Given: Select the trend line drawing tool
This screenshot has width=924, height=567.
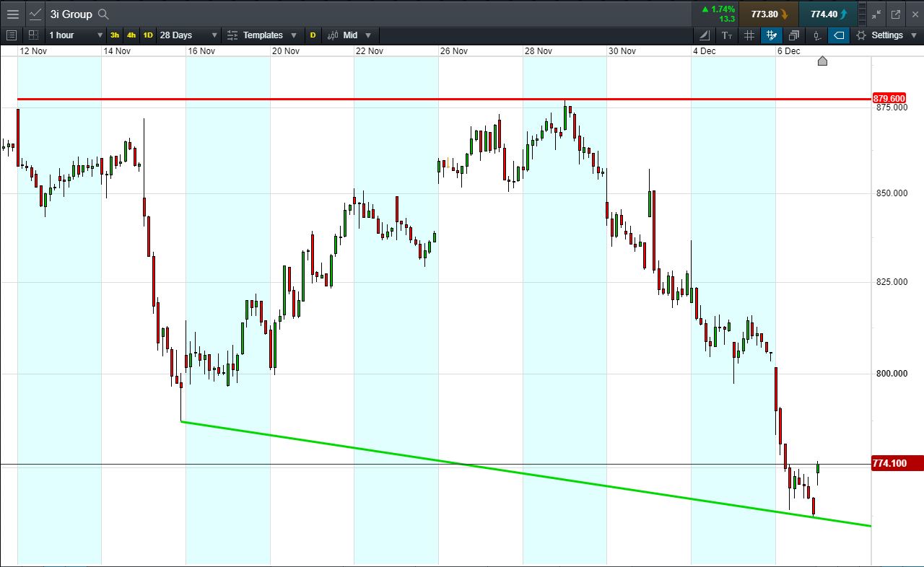Looking at the screenshot, I should pyautogui.click(x=705, y=35).
